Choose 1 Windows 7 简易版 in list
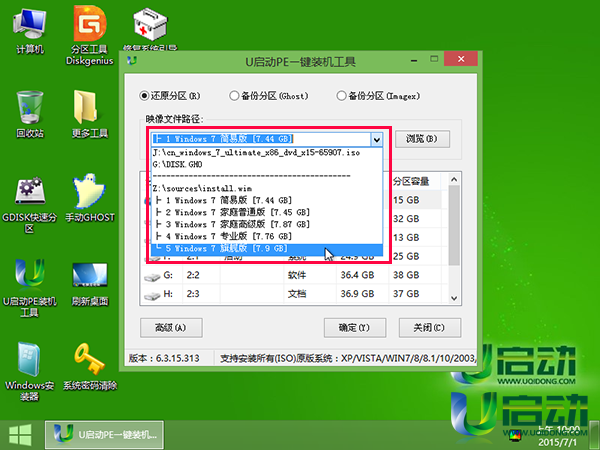Screen dimensions: 600x450 pyautogui.click(x=267, y=200)
